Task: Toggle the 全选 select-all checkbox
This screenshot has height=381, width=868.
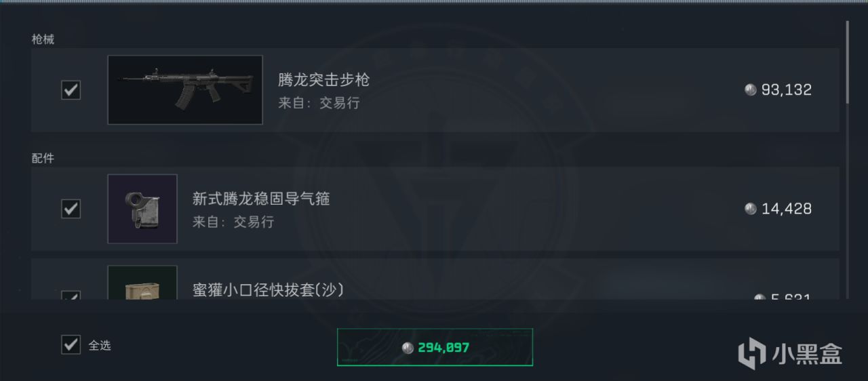Action: (x=71, y=344)
